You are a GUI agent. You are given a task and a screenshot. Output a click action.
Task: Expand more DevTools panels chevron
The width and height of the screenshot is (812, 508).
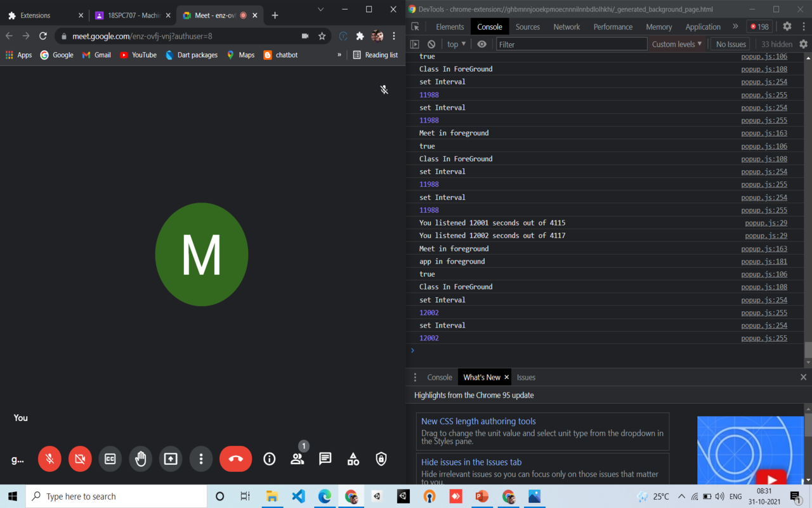tap(735, 27)
